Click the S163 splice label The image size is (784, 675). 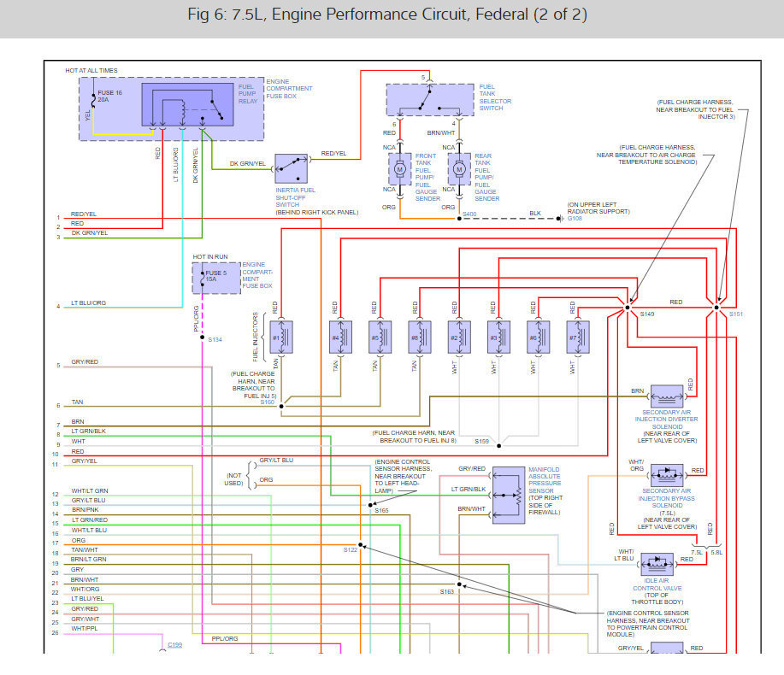pyautogui.click(x=447, y=591)
